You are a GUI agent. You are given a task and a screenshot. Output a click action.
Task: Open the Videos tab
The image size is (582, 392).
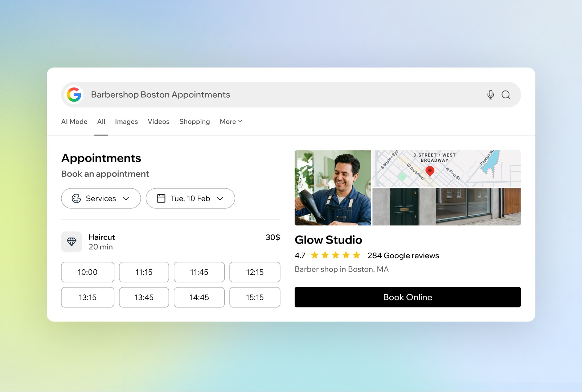(159, 122)
